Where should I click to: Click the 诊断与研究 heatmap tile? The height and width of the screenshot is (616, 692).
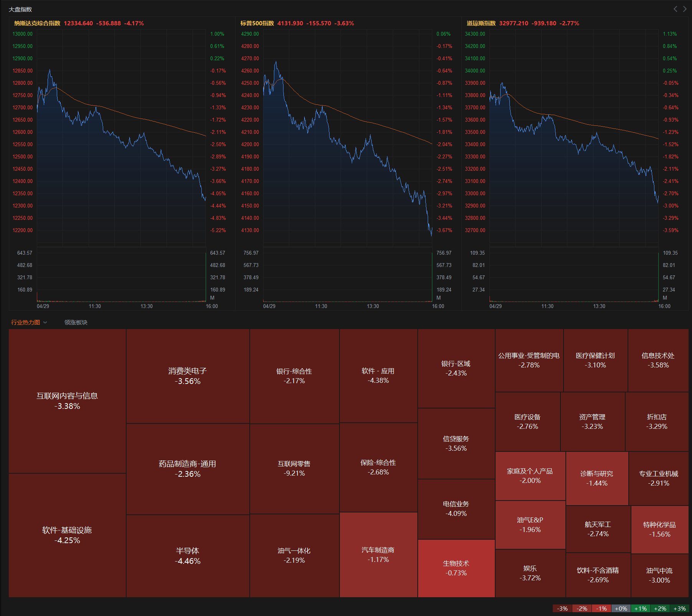coord(596,478)
